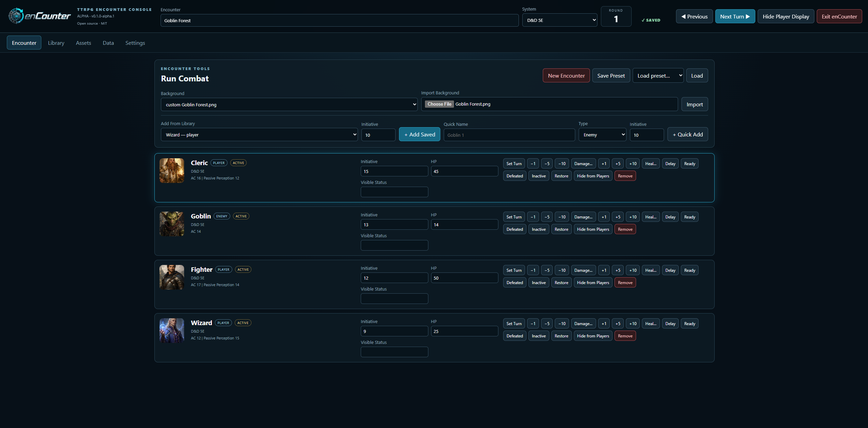This screenshot has height=428, width=868.
Task: Mark the Wizard as Inactive
Action: click(539, 336)
